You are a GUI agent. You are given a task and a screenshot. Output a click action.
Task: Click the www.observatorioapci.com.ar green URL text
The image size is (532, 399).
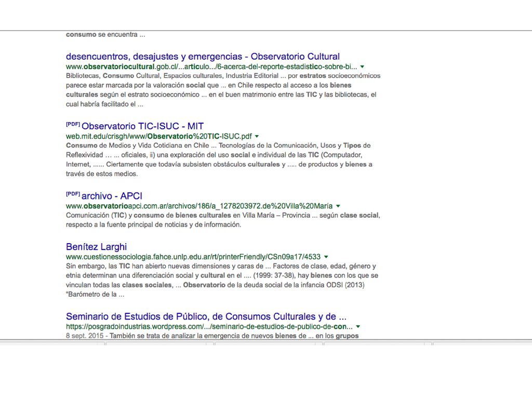(199, 206)
